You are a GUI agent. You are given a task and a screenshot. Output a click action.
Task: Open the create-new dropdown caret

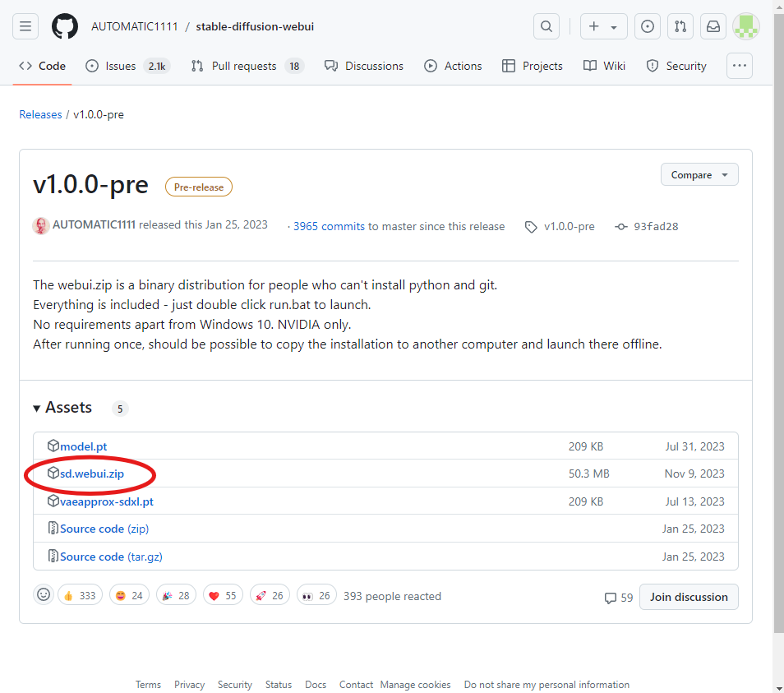click(x=614, y=27)
